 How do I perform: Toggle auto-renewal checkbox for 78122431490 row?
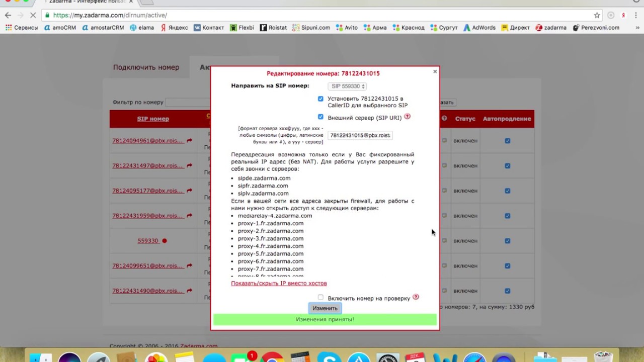click(x=507, y=291)
